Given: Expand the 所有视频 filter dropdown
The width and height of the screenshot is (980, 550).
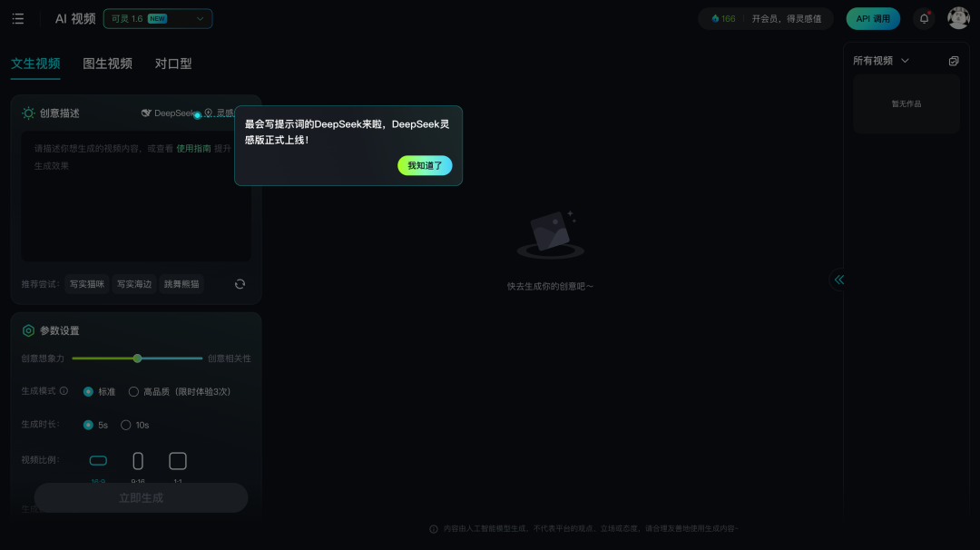Looking at the screenshot, I should [881, 61].
